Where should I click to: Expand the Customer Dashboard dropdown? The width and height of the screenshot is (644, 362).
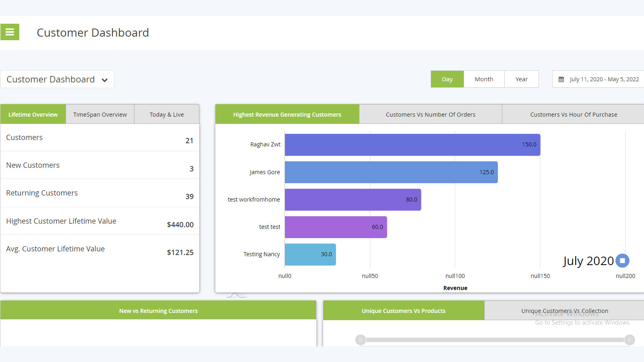(x=57, y=80)
